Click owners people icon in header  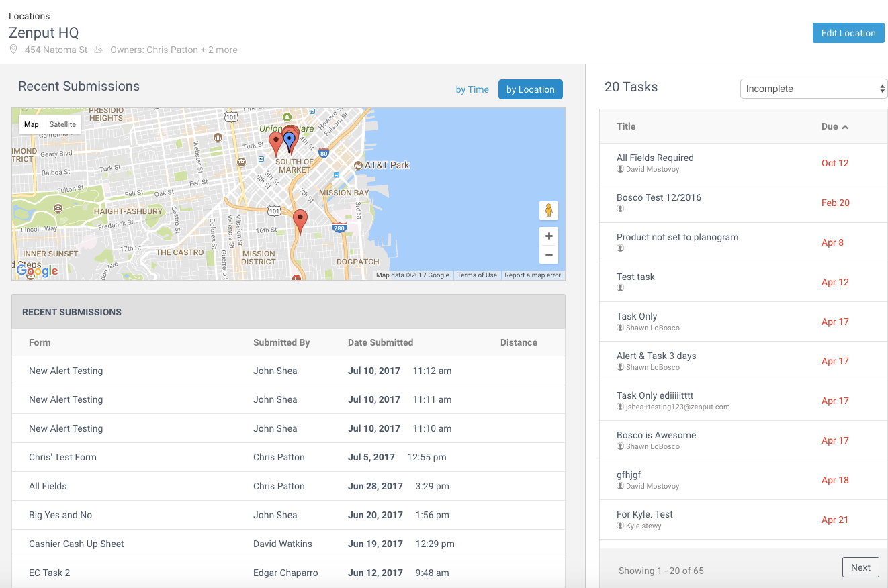click(99, 50)
